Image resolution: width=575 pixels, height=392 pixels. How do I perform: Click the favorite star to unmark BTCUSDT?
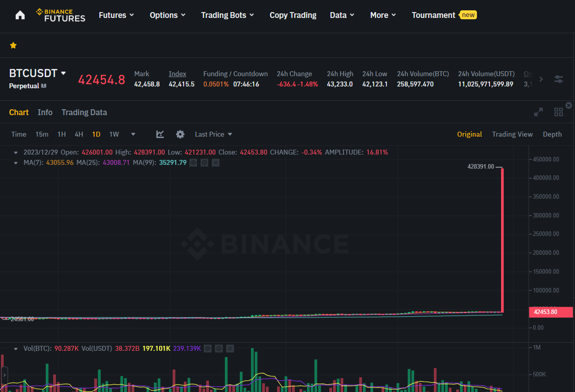tap(13, 45)
